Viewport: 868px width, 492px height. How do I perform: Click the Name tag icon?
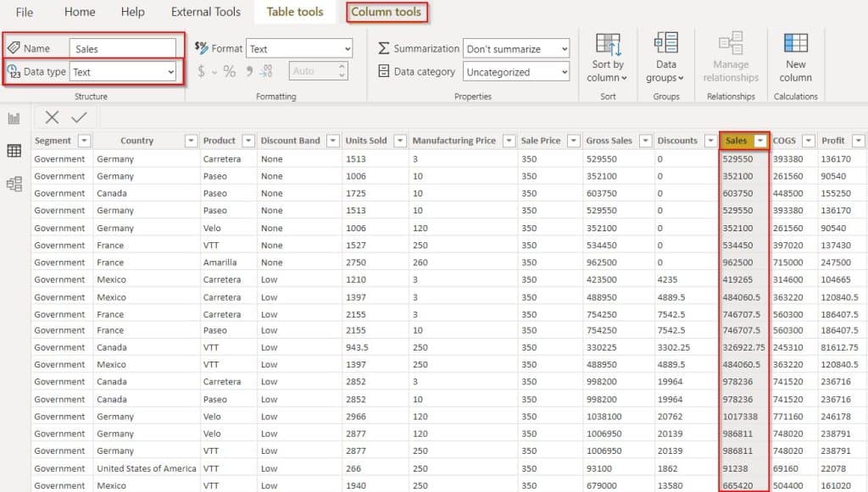[x=14, y=47]
